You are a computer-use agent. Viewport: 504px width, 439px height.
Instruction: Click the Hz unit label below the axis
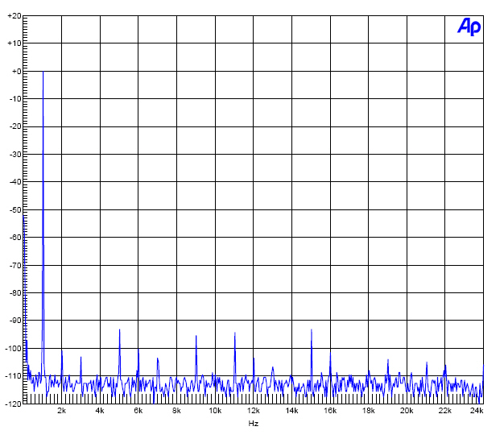pyautogui.click(x=253, y=423)
